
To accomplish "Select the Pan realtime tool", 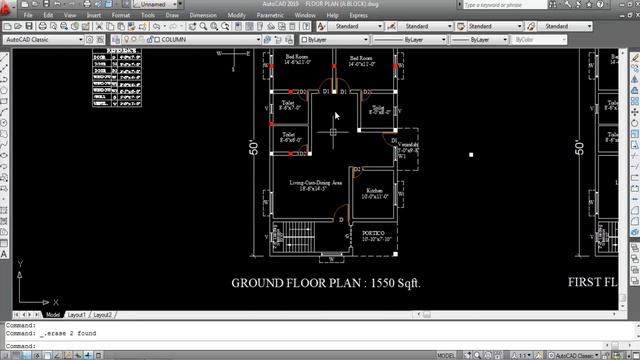I will [x=192, y=27].
